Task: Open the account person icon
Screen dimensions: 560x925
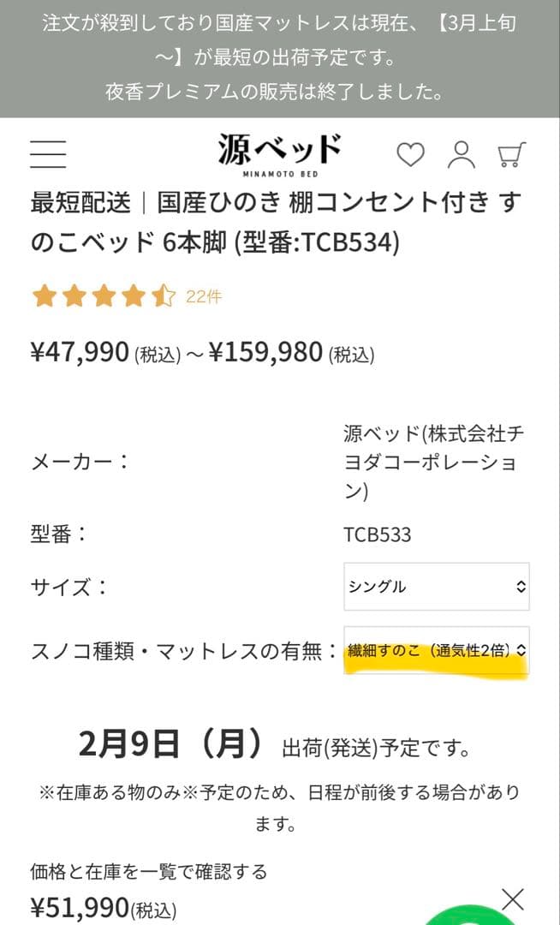Action: (x=462, y=156)
